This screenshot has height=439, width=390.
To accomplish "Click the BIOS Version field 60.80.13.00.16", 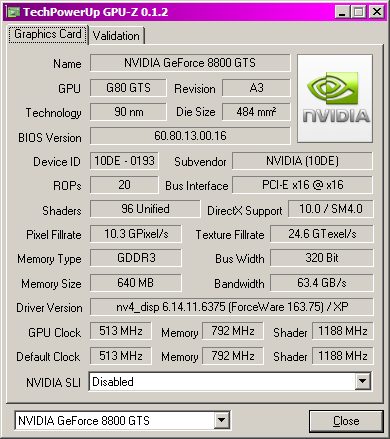I will coord(190,136).
